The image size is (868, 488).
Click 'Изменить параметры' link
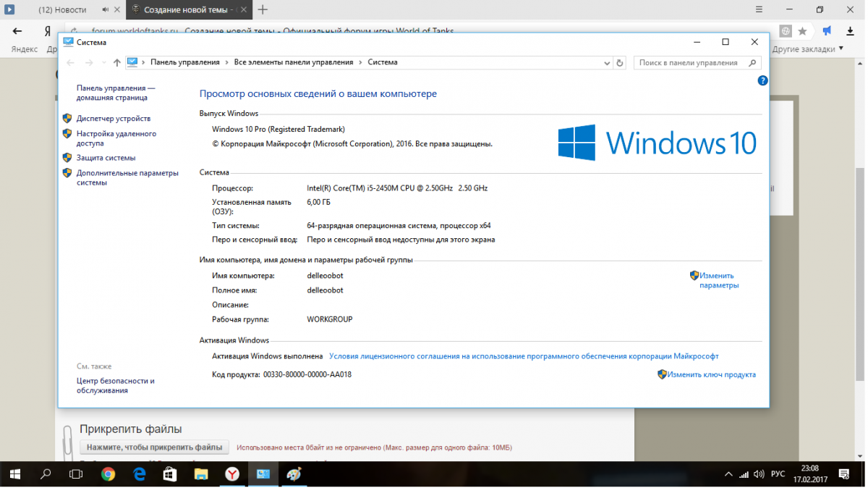pyautogui.click(x=718, y=280)
